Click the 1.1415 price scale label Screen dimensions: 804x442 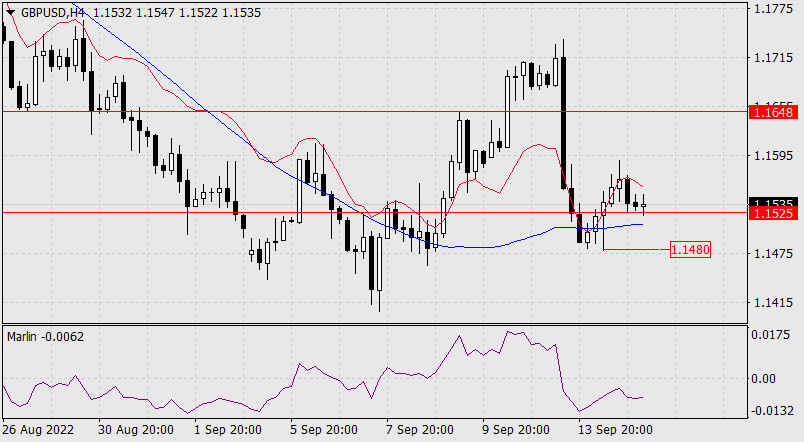coord(773,301)
